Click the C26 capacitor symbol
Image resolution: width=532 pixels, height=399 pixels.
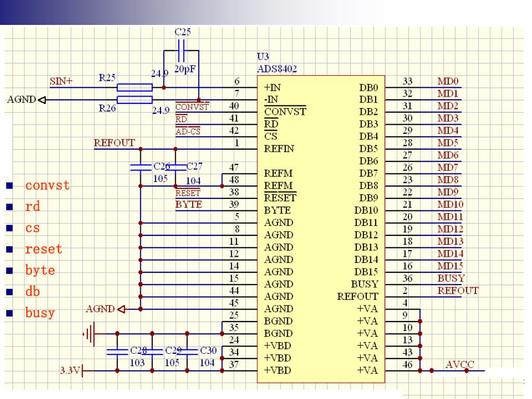pyautogui.click(x=140, y=167)
